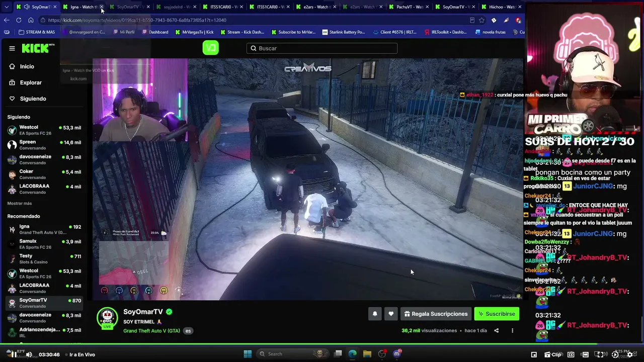
Task: Open Siguiendo next to the heart icon
Action: click(33, 99)
